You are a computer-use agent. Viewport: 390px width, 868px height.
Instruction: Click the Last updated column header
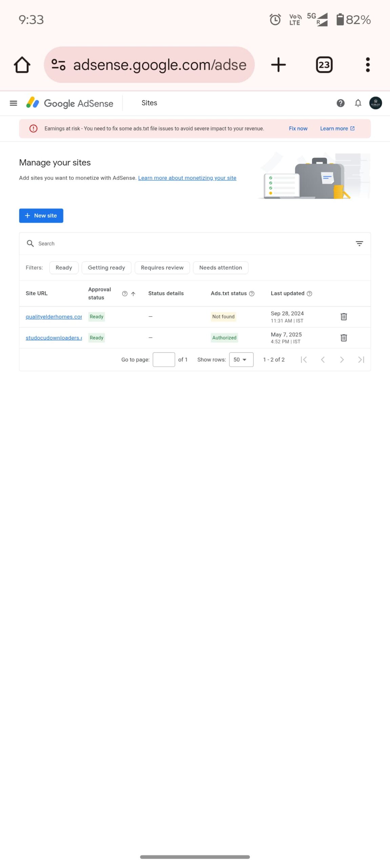[287, 294]
